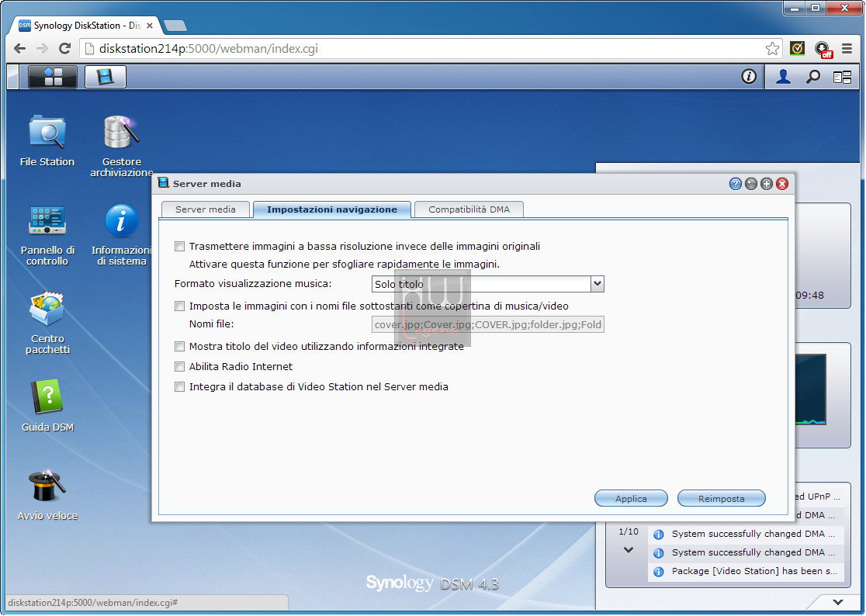Open the DSM main menu button

pyautogui.click(x=53, y=77)
